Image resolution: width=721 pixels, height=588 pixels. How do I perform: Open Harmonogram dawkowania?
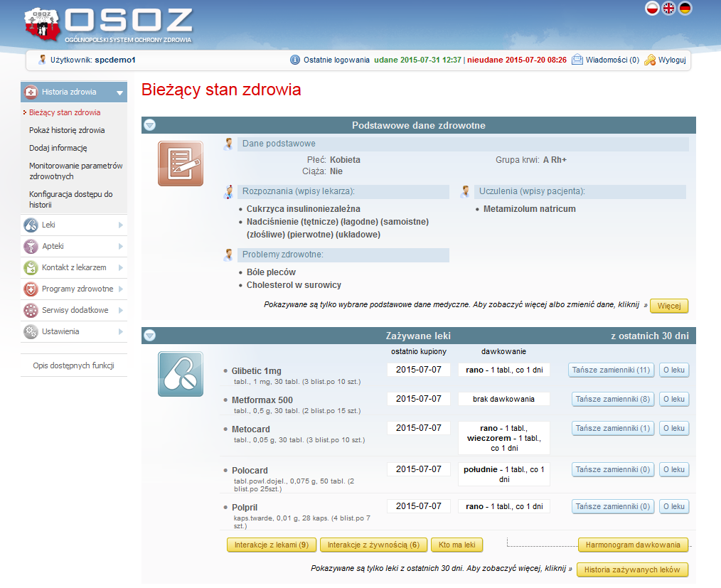coord(633,545)
